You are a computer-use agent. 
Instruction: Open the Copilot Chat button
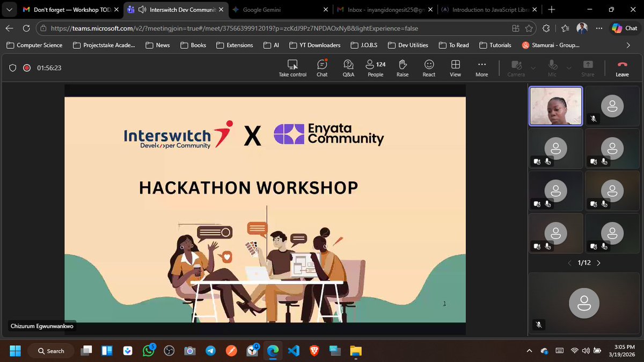click(x=625, y=28)
